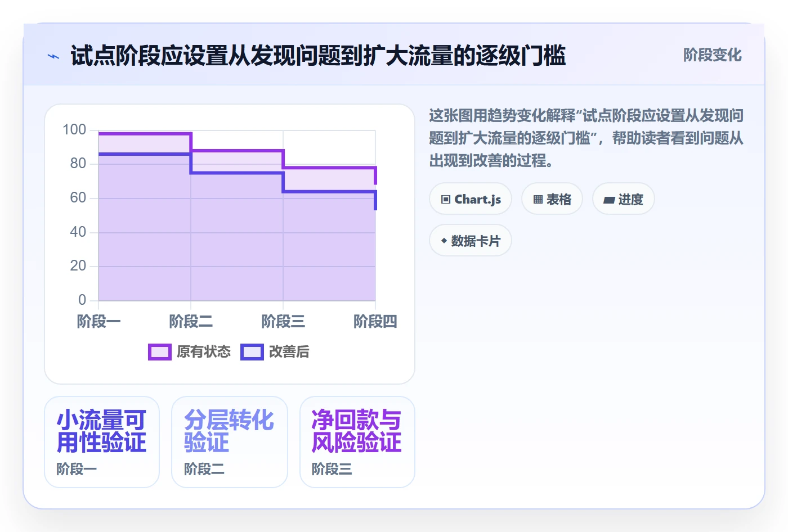Click 阶段二 caption under 分层转化验证
Image resolution: width=788 pixels, height=532 pixels.
coord(204,468)
